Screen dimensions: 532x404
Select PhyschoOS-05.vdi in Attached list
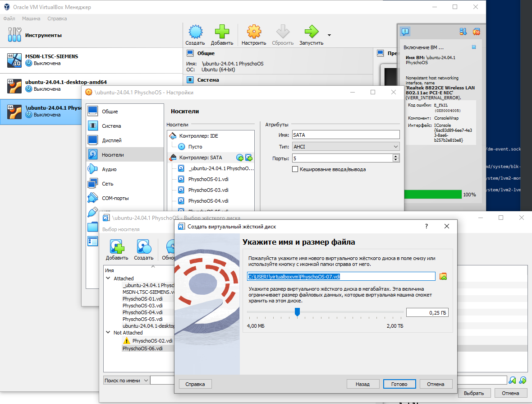coord(142,319)
